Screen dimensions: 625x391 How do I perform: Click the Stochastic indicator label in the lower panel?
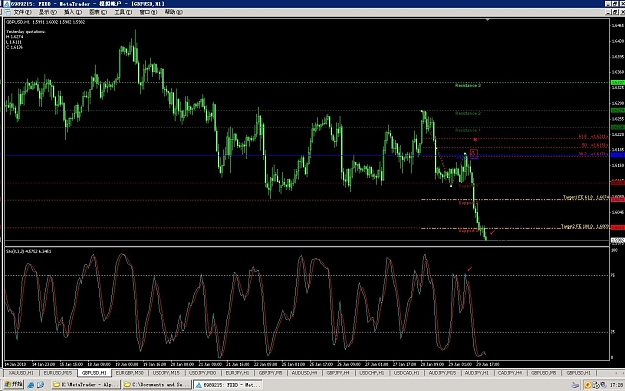[x=28, y=251]
